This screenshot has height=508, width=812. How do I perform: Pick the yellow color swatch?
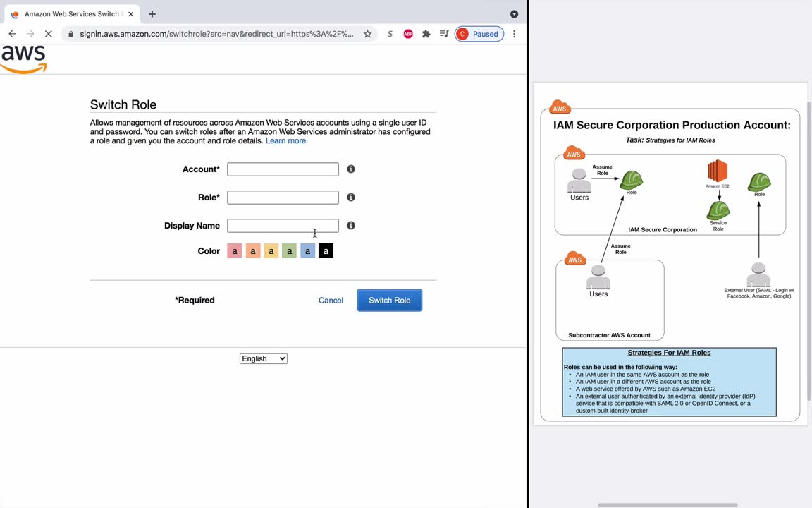click(271, 251)
